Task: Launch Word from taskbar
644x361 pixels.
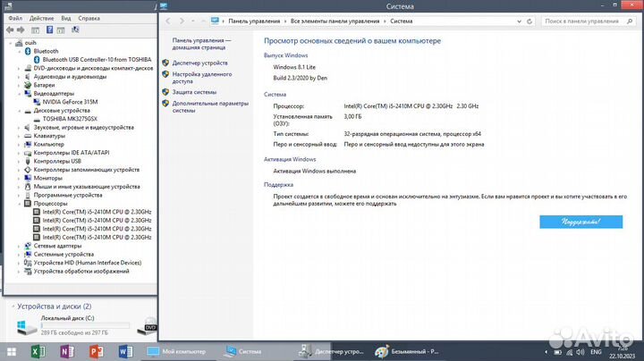Action: click(126, 351)
